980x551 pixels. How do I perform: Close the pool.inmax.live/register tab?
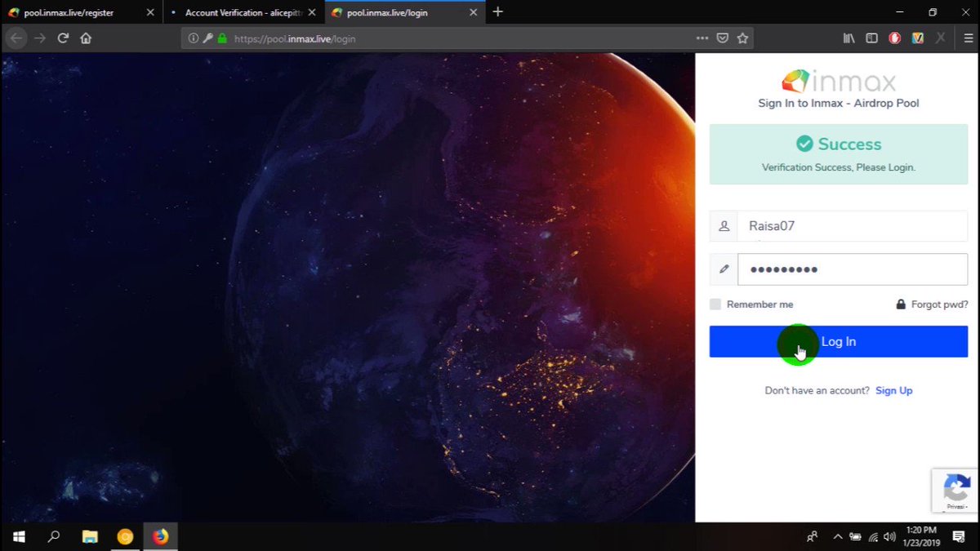[149, 12]
